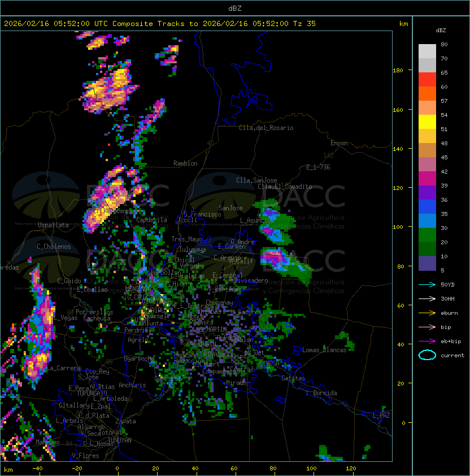Click the white 30HM arrow in legend
The width and height of the screenshot is (470, 476).
click(427, 298)
